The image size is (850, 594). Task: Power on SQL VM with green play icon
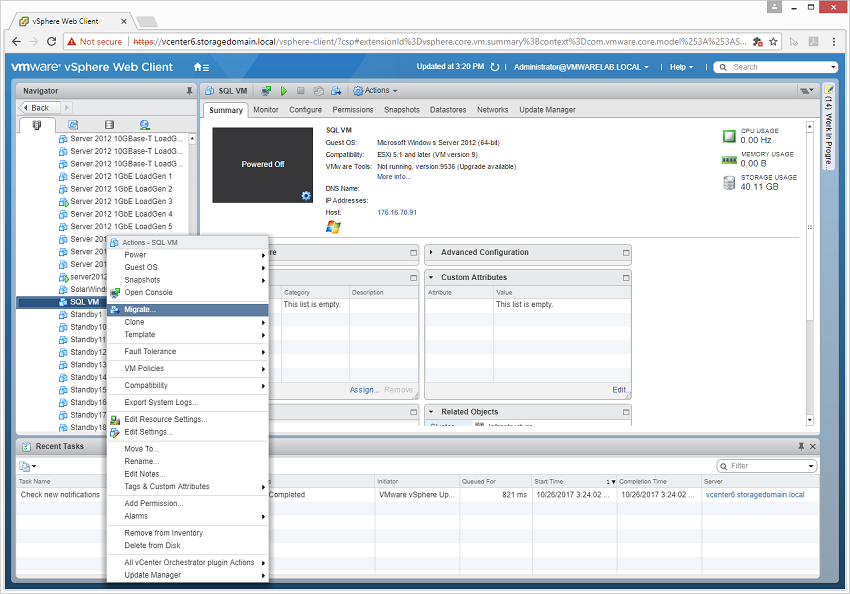(x=284, y=91)
